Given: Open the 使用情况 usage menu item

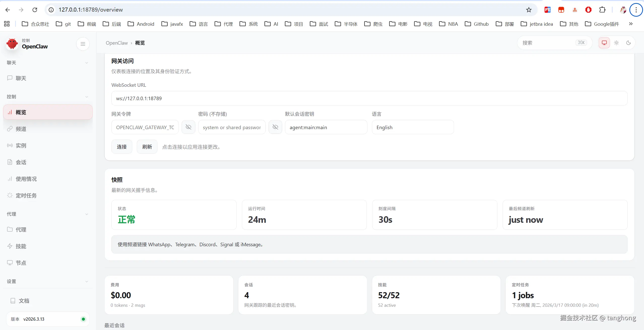Looking at the screenshot, I should (x=26, y=179).
